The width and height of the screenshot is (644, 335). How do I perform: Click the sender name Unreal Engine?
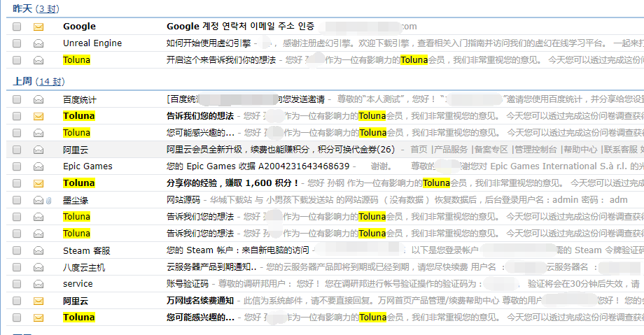(92, 43)
